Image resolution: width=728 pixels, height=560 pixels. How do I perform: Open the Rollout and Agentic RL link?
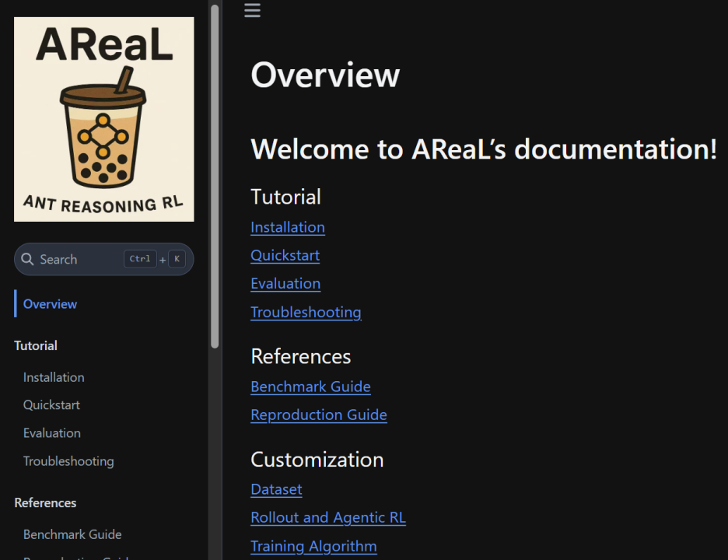tap(328, 518)
